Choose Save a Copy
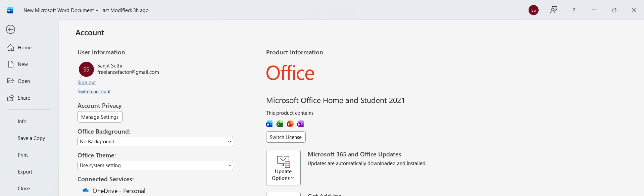The image size is (644, 196). click(31, 138)
